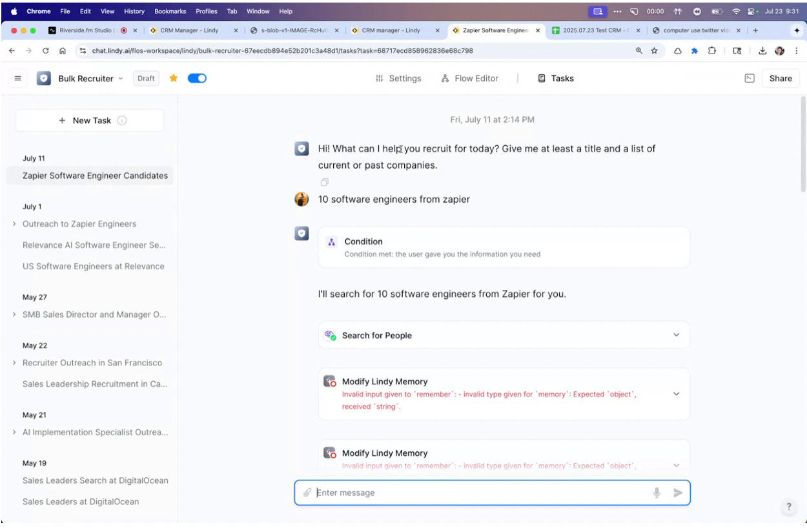
Task: Click the send message arrow icon
Action: [x=678, y=493]
